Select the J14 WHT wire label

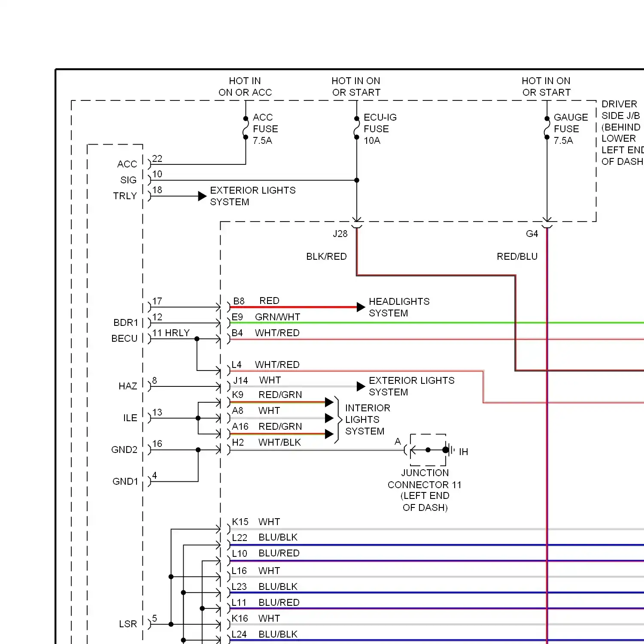[x=257, y=380]
